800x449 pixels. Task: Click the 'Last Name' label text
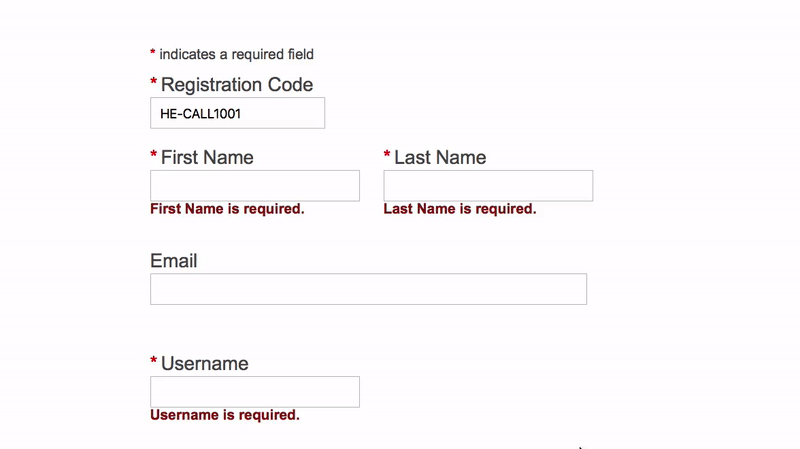click(x=440, y=158)
